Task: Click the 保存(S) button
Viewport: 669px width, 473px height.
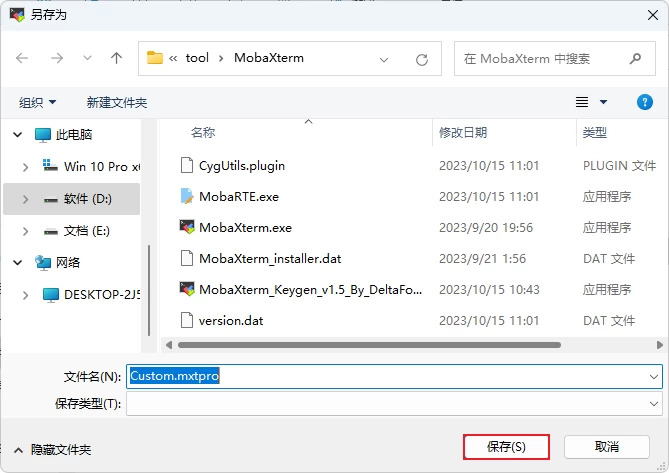Action: pyautogui.click(x=506, y=446)
